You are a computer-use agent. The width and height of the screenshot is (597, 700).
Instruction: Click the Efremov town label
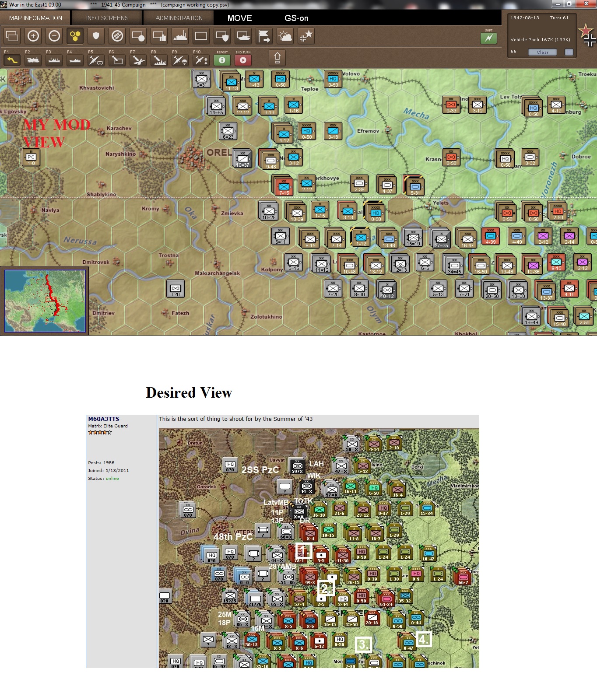coord(368,131)
